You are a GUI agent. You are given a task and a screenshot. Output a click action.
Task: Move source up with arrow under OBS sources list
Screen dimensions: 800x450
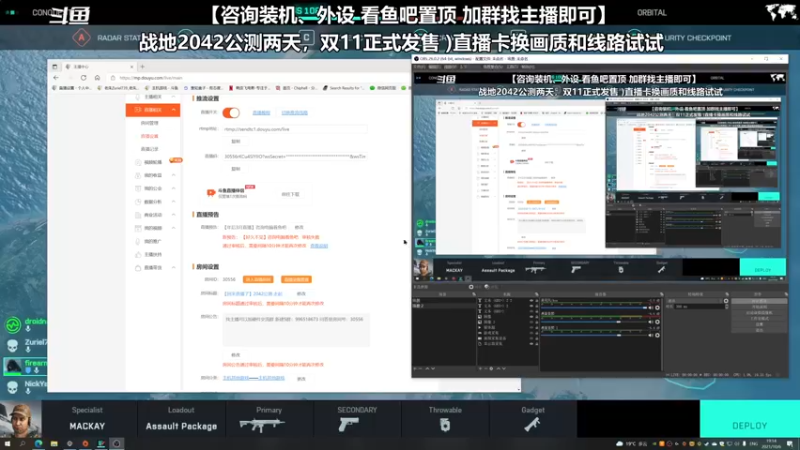pyautogui.click(x=498, y=369)
